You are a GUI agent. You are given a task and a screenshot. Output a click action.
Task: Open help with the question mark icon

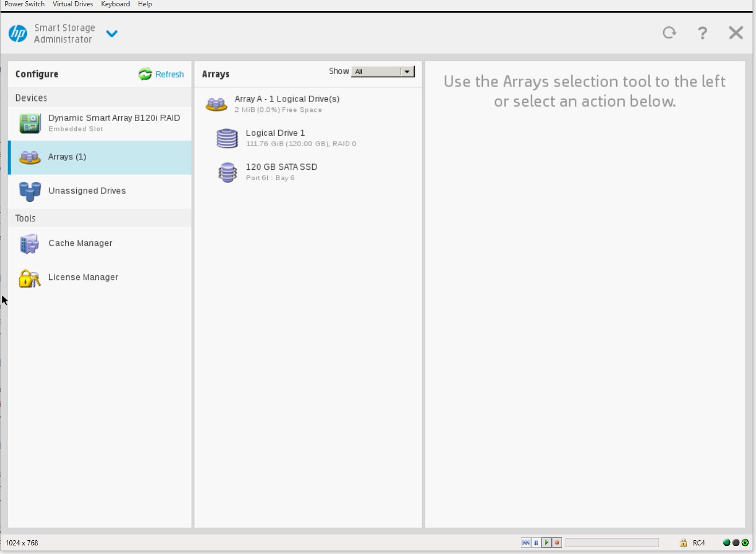[x=703, y=33]
